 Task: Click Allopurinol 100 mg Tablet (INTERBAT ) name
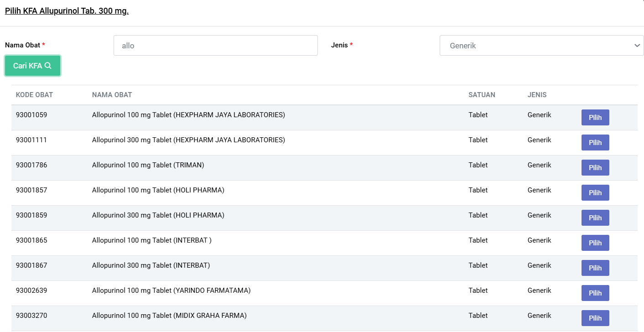click(x=152, y=240)
